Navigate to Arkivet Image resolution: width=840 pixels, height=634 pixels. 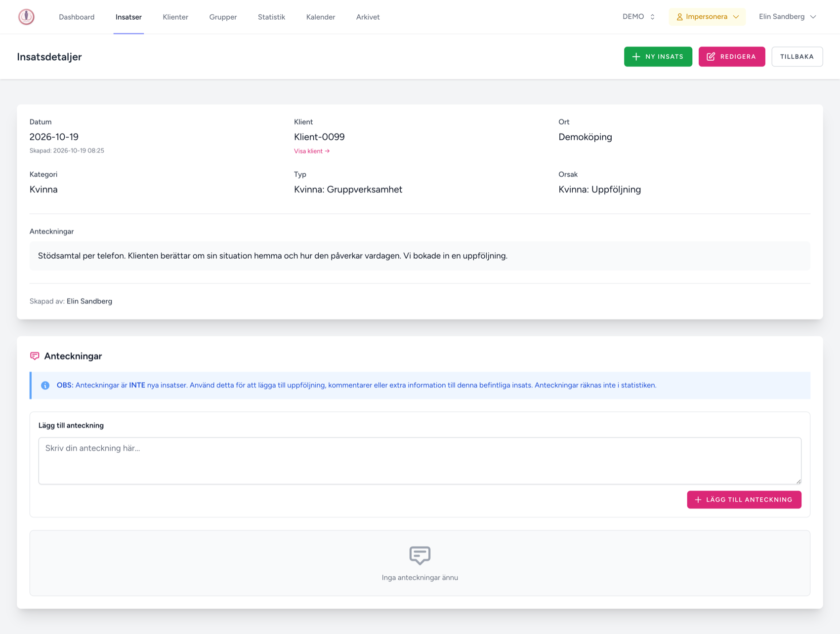point(368,17)
